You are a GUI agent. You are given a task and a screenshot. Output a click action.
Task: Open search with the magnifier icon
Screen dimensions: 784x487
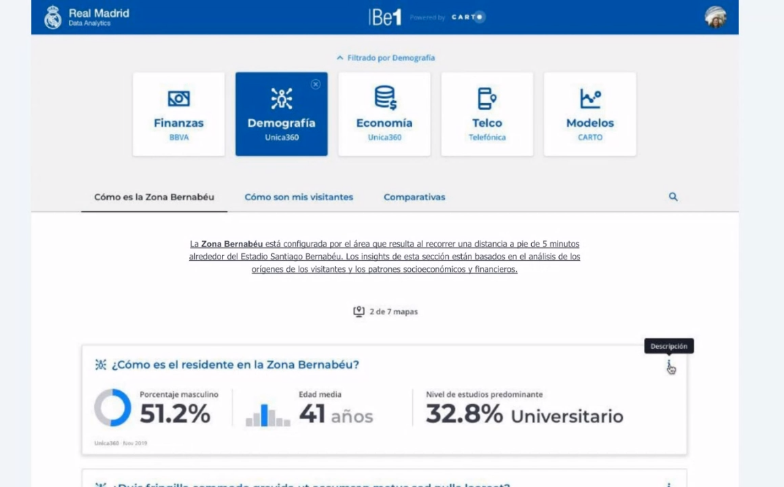click(673, 196)
